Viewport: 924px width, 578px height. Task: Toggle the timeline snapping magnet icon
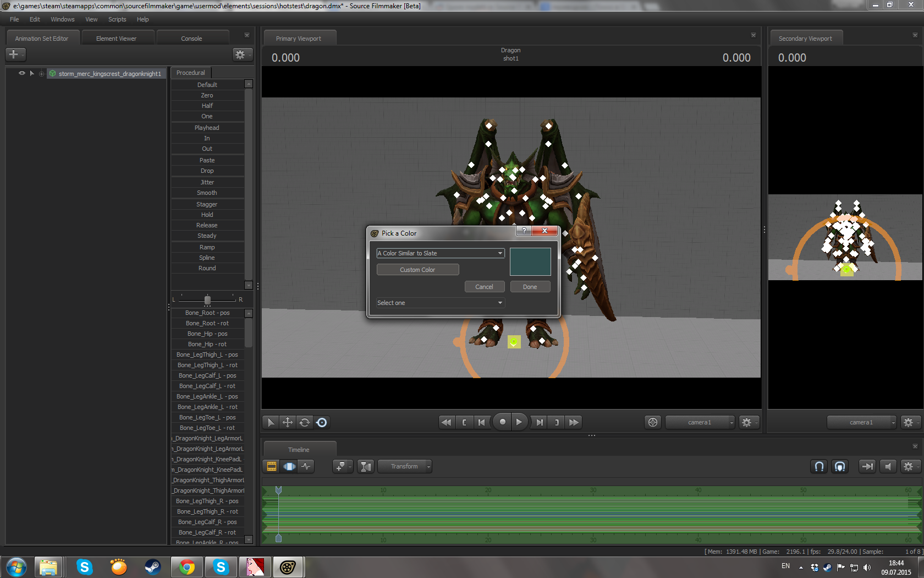820,466
